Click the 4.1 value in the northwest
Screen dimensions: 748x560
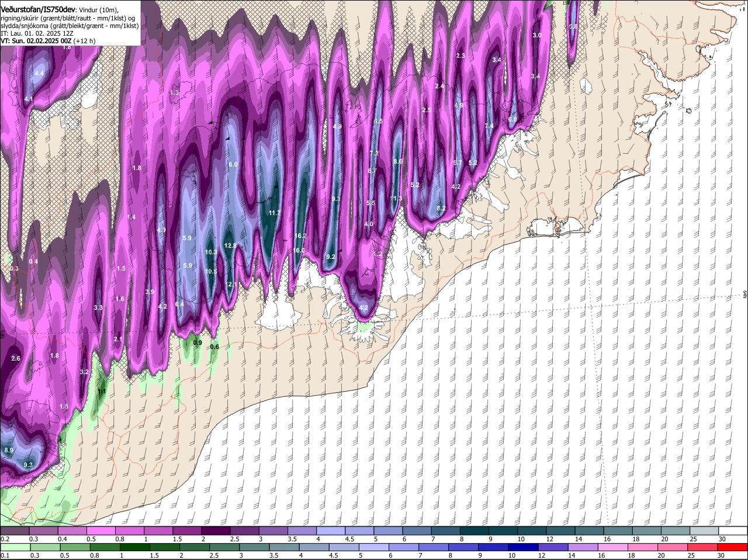[x=29, y=100]
